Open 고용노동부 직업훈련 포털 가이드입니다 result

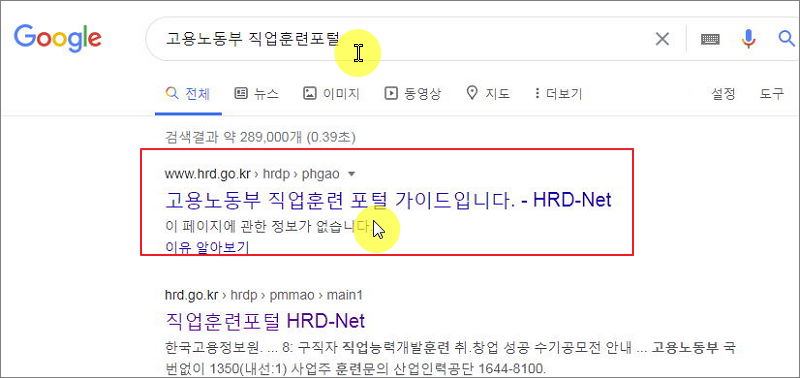tap(388, 200)
